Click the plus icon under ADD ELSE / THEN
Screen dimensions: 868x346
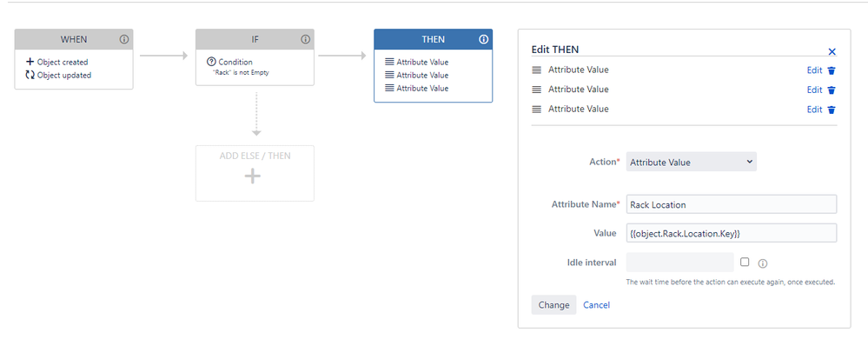[x=253, y=176]
